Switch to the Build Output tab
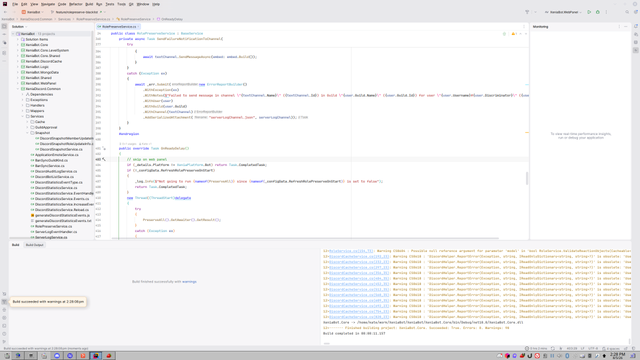 click(x=35, y=245)
